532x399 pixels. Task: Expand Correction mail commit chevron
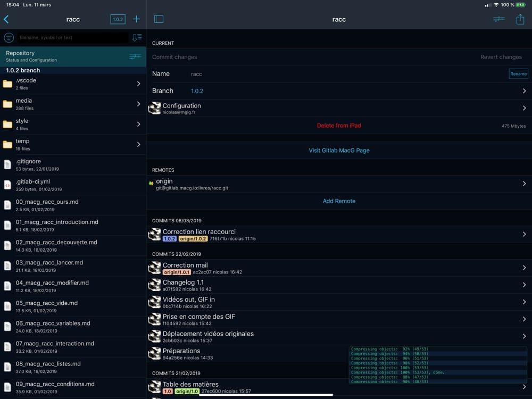click(524, 268)
